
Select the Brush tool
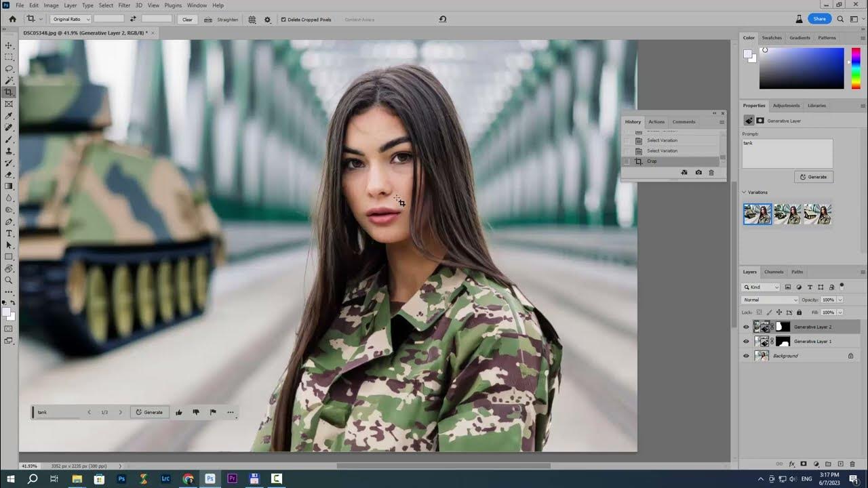coord(9,139)
